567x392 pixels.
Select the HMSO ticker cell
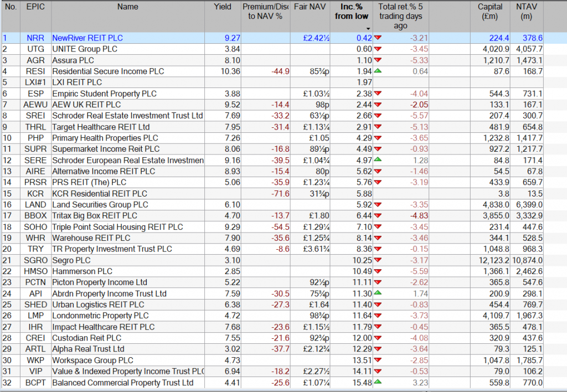[x=35, y=271]
